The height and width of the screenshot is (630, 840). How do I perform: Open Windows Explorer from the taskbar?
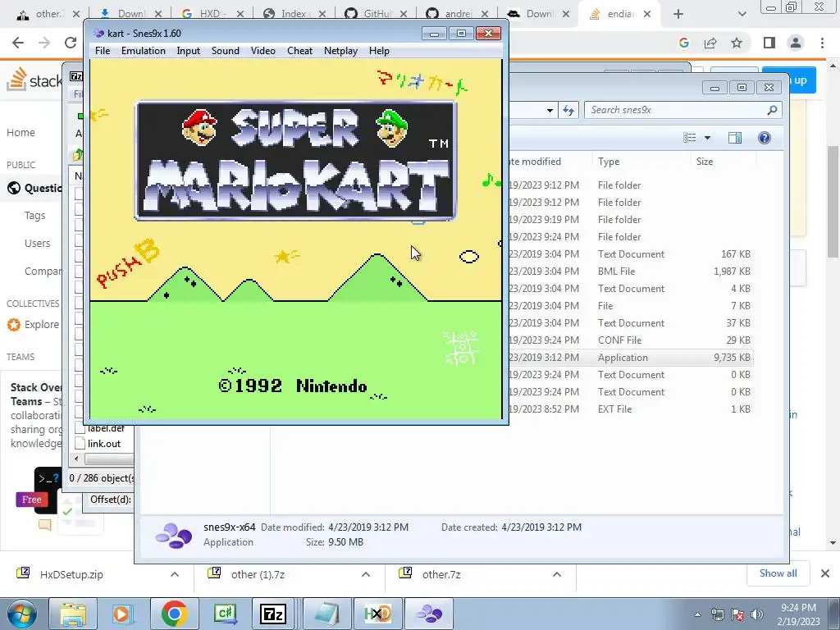[73, 614]
